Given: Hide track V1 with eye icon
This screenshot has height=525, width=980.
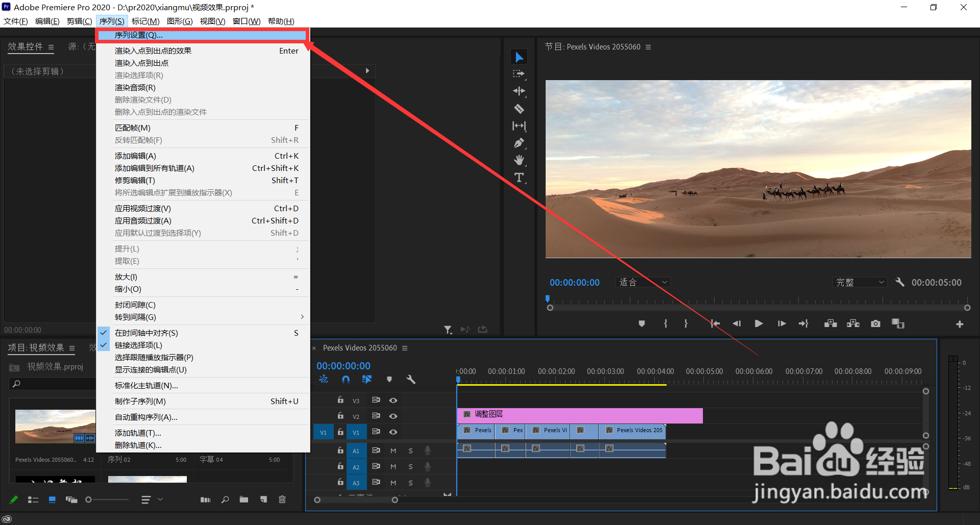Looking at the screenshot, I should (393, 432).
